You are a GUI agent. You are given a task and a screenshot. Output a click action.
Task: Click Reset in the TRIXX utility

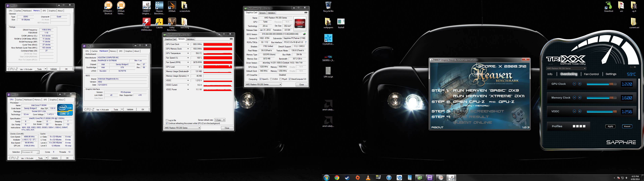(x=627, y=126)
